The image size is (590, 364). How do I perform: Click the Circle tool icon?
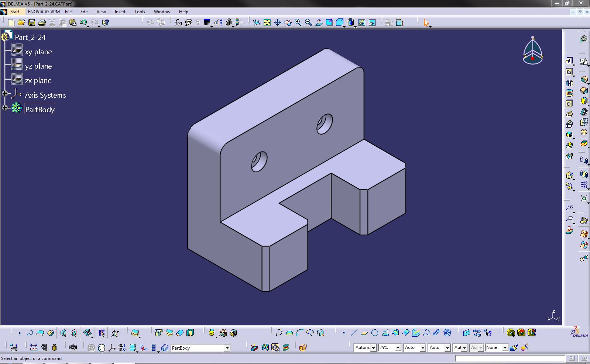coord(375,333)
